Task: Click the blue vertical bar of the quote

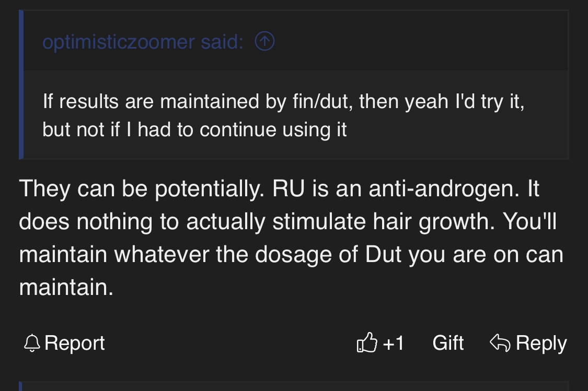Action: tap(21, 85)
